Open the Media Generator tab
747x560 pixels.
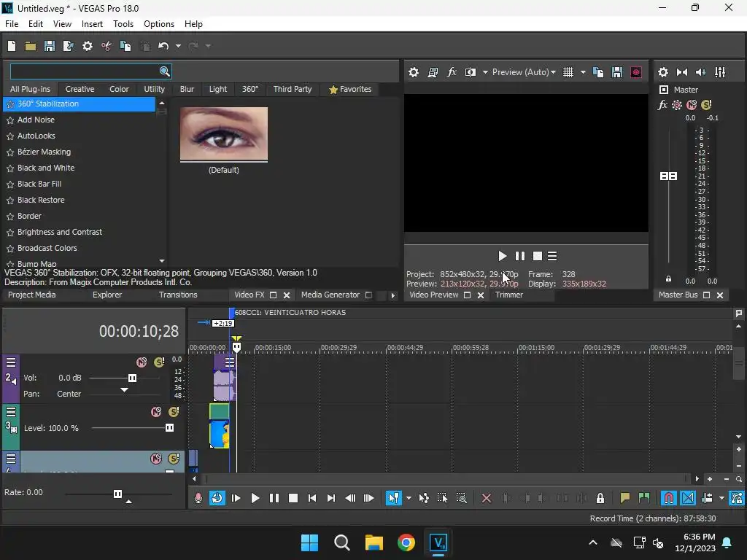click(330, 295)
